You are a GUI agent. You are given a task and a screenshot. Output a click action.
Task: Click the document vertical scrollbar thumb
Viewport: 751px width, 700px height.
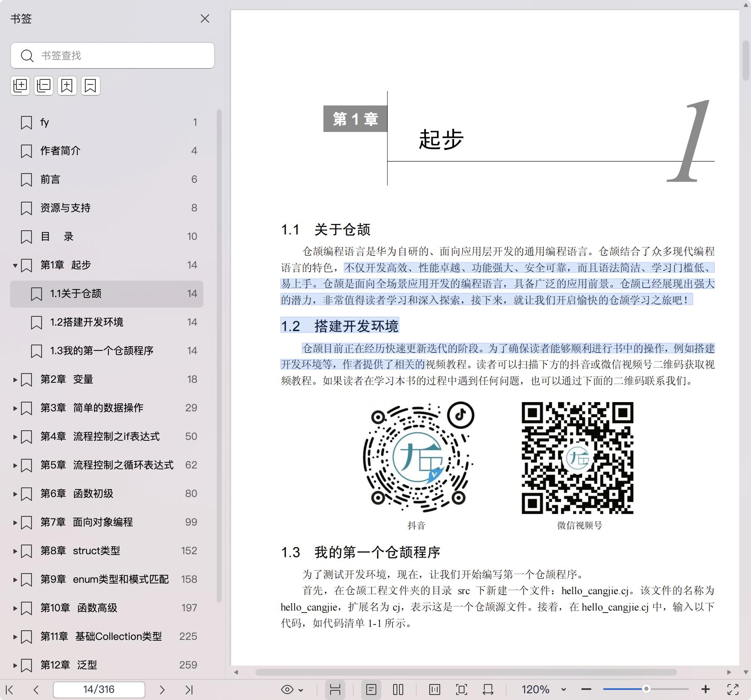(x=746, y=60)
